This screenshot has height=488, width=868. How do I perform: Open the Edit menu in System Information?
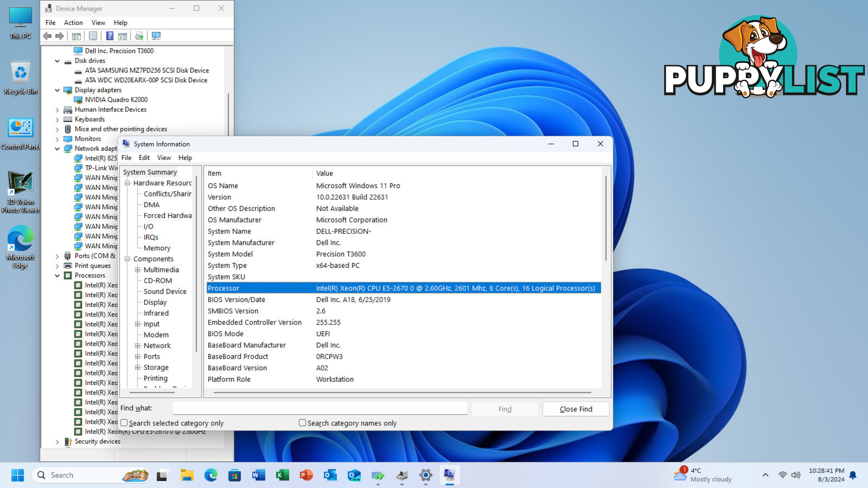pos(144,158)
